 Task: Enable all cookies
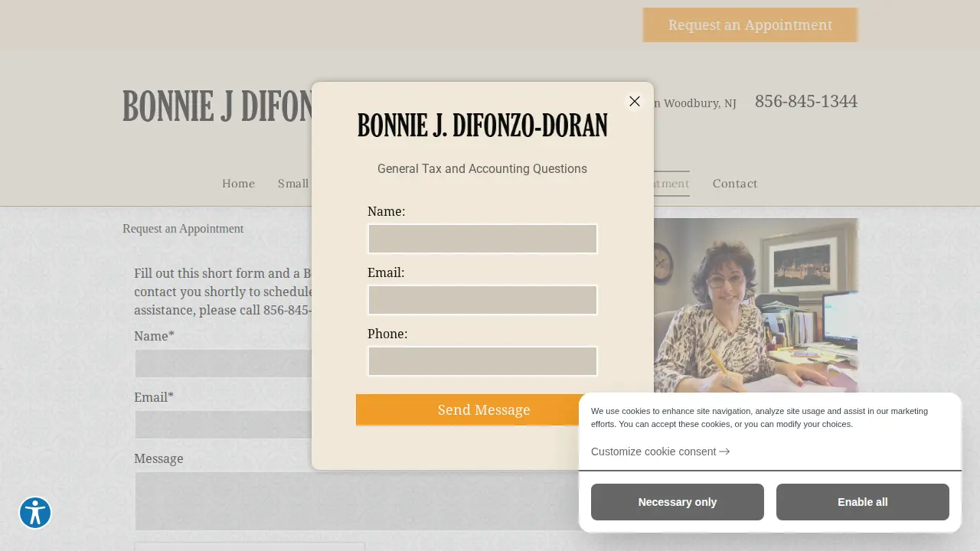[863, 502]
